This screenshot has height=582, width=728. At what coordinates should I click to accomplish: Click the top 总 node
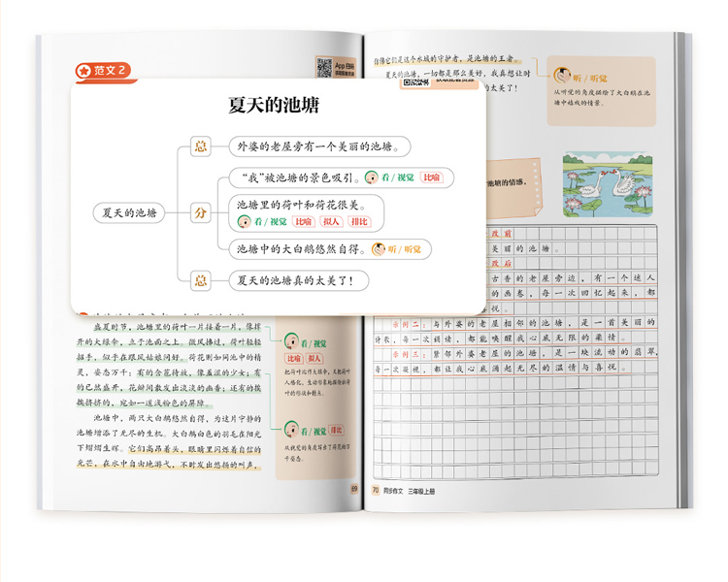pos(201,145)
